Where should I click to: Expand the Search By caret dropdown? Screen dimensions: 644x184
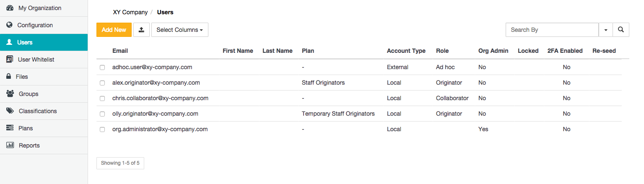[605, 30]
